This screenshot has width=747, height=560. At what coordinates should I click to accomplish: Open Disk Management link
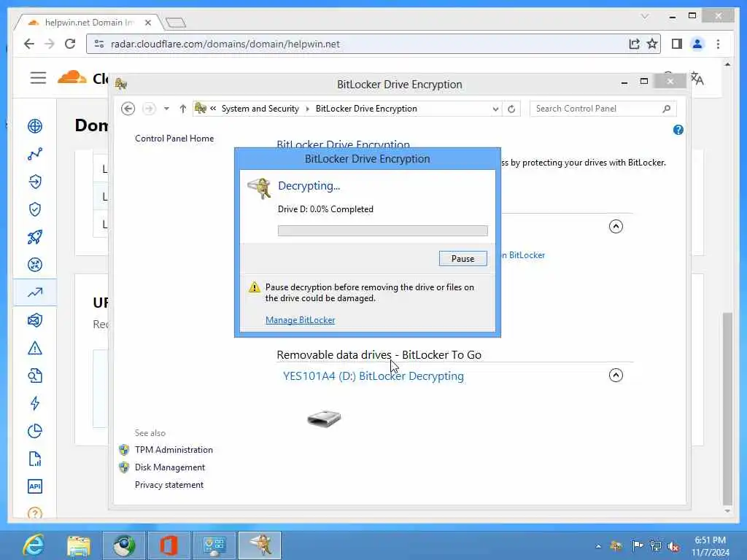pos(169,467)
